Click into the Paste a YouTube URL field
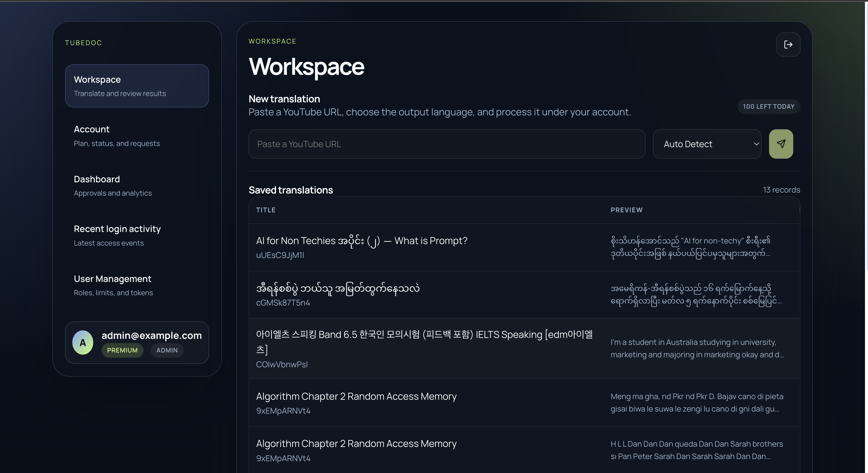This screenshot has height=473, width=868. pyautogui.click(x=446, y=144)
